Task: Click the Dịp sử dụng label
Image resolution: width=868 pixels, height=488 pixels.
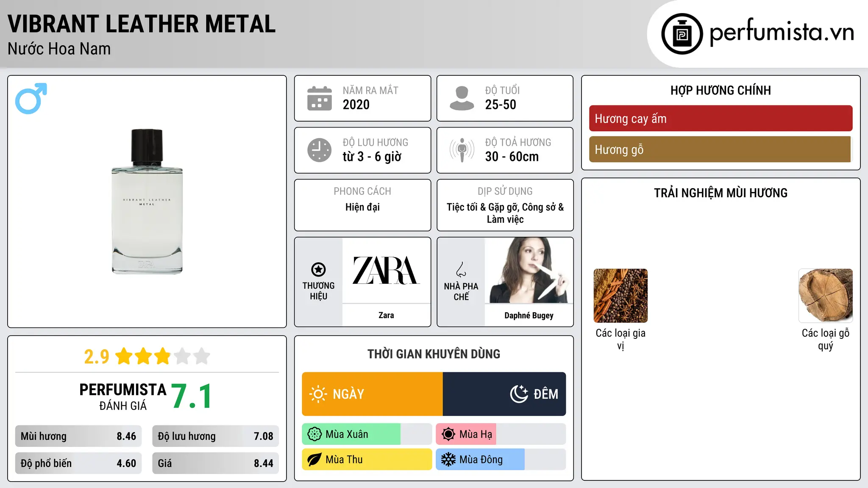Action: click(x=505, y=191)
